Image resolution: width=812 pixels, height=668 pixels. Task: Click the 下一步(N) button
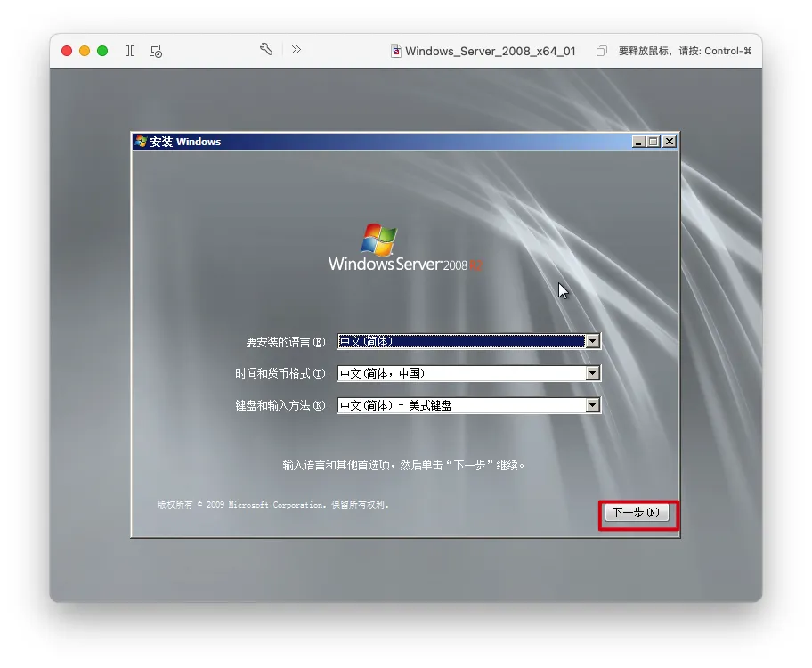[637, 513]
